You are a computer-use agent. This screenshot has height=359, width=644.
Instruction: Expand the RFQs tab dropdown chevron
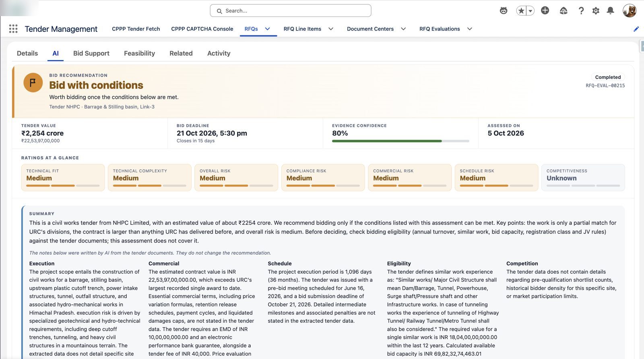tap(268, 29)
